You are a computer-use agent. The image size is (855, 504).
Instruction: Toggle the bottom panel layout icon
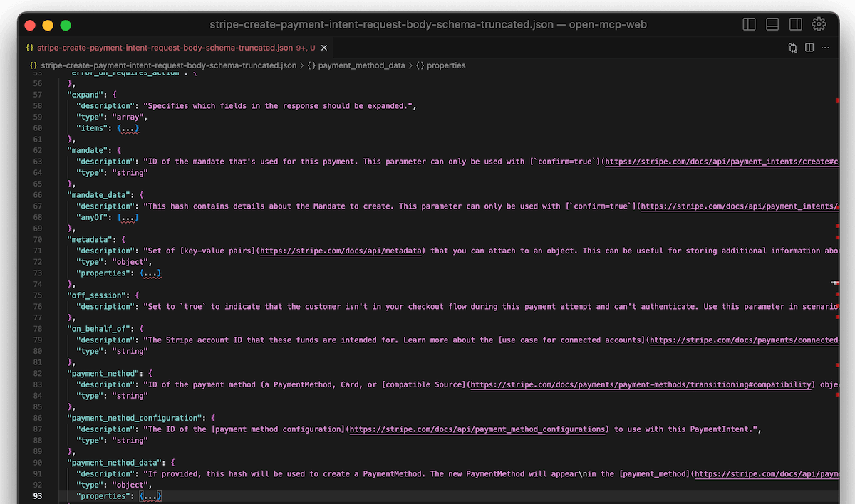click(x=772, y=24)
